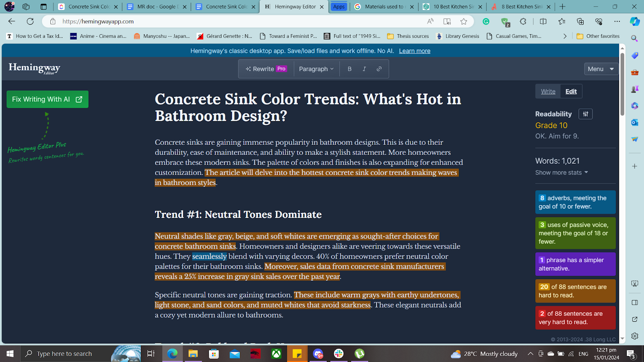Click Fix Writing With AI button
Screen dimensions: 644x362
[47, 99]
